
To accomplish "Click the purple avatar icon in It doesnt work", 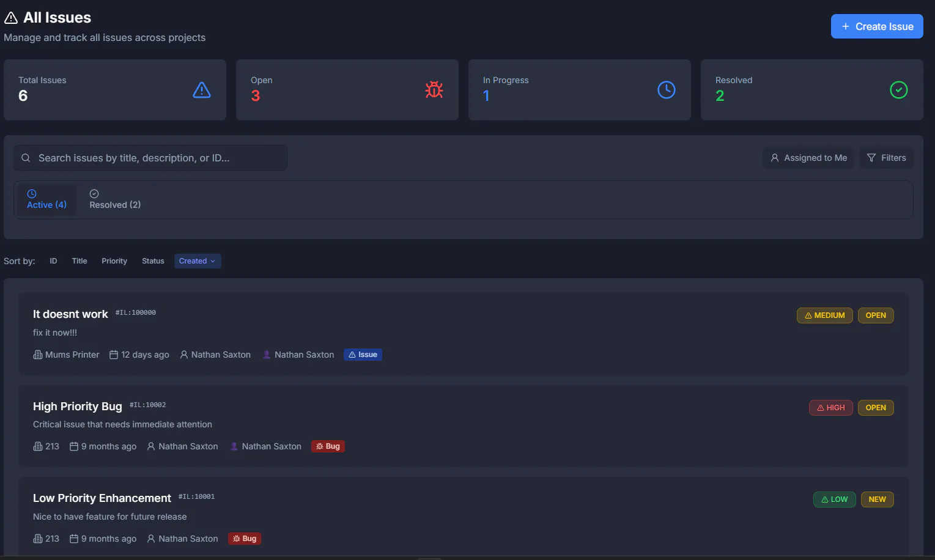I will (x=267, y=355).
